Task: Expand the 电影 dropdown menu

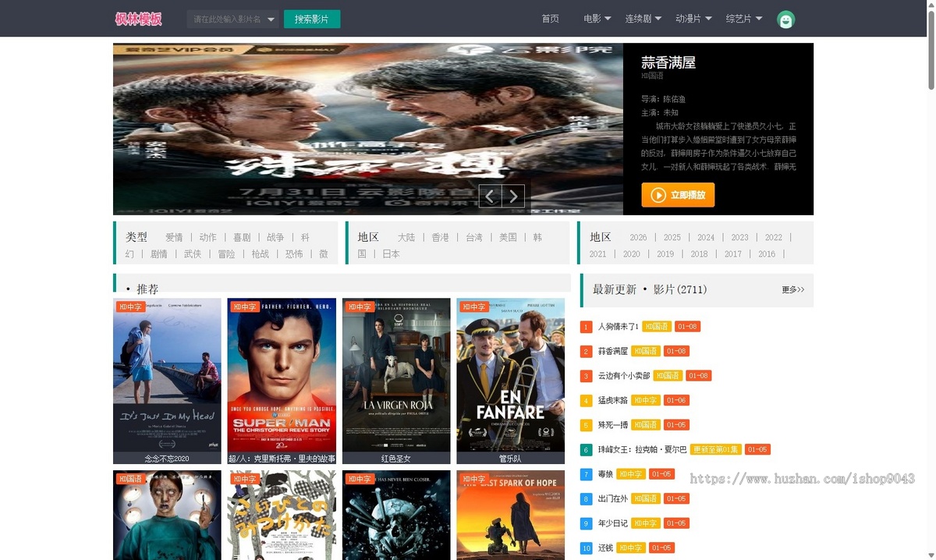Action: pos(597,19)
